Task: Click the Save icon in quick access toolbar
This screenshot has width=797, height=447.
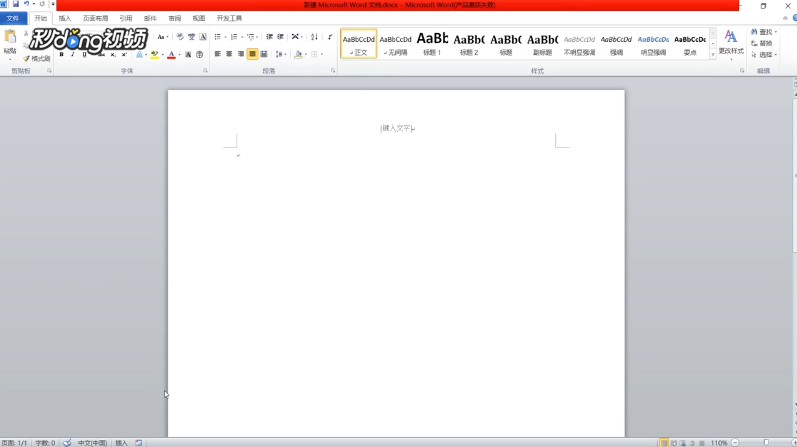Action: click(16, 4)
